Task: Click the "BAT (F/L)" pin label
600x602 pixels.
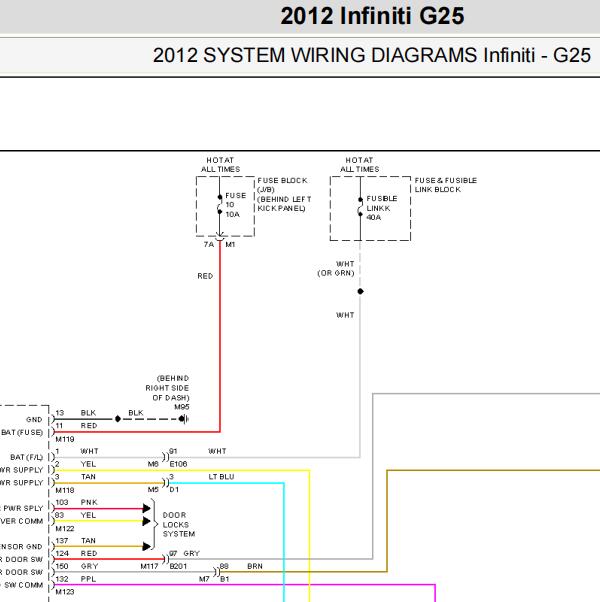Action: tap(26, 457)
